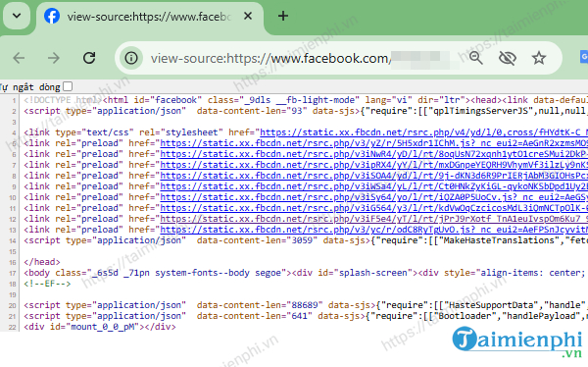Go back to previous page
Viewport: 588px width, 367px height.
click(19, 58)
